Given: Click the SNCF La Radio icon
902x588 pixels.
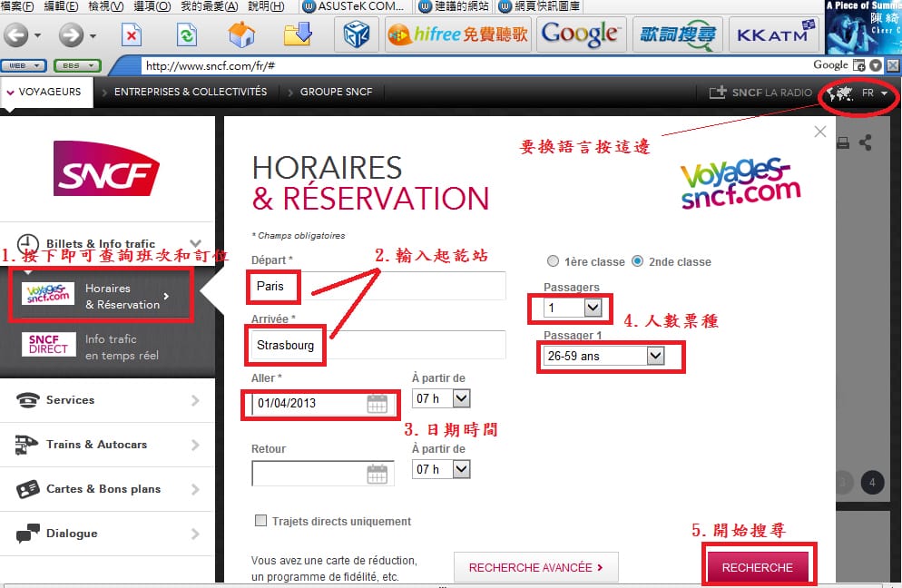Looking at the screenshot, I should click(718, 92).
